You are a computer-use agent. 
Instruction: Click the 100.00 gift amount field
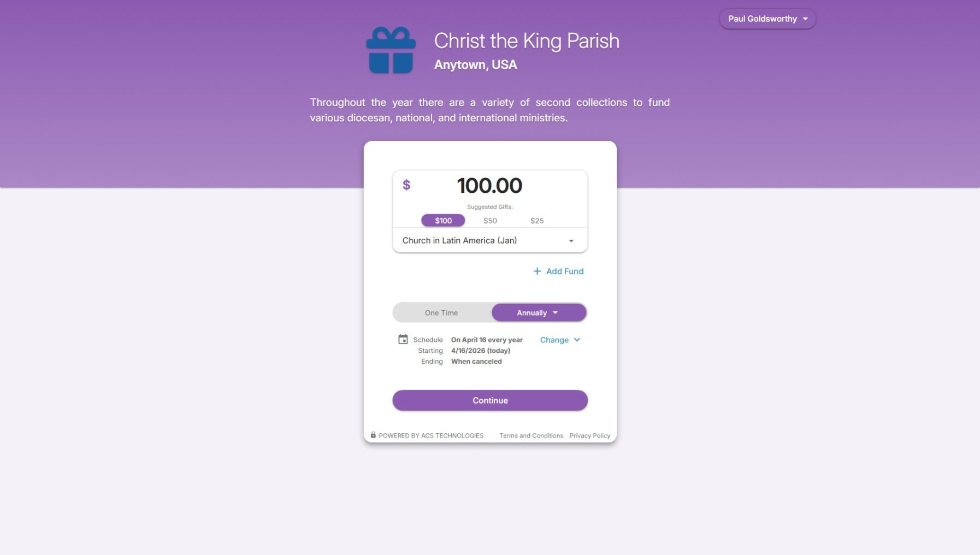point(489,186)
